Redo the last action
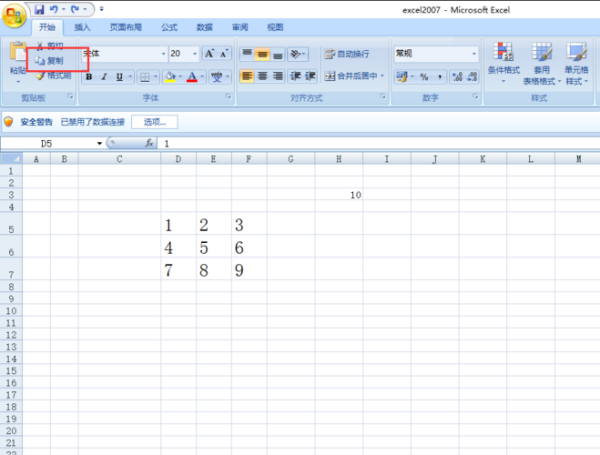This screenshot has width=600, height=455. tap(75, 9)
